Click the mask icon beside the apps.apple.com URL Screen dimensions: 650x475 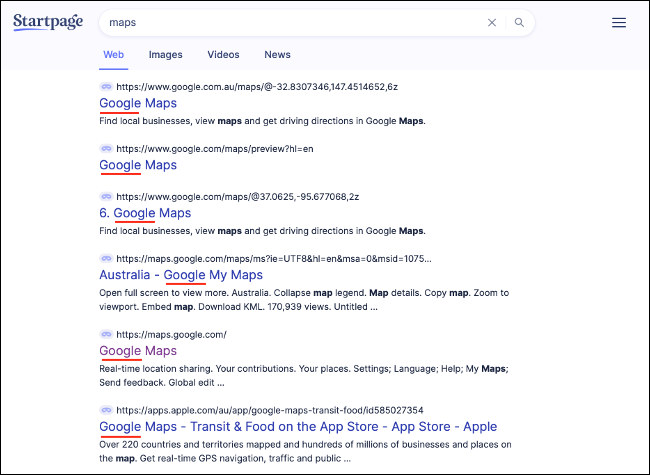pos(106,410)
